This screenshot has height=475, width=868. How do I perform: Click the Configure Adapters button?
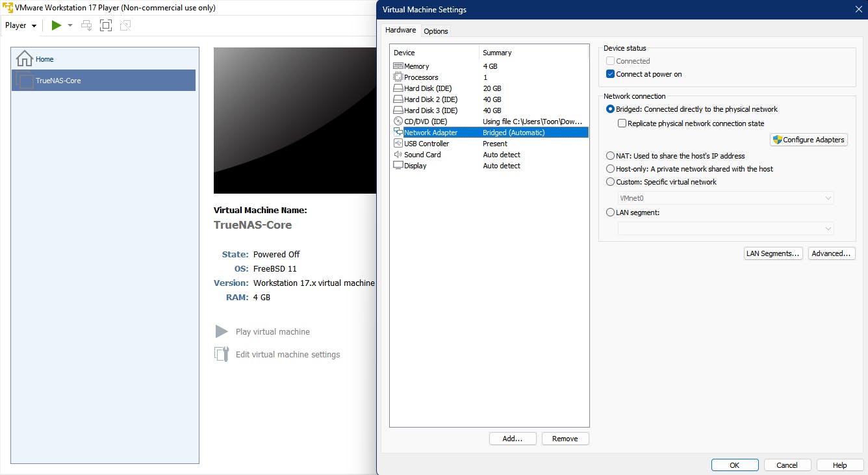[809, 140]
